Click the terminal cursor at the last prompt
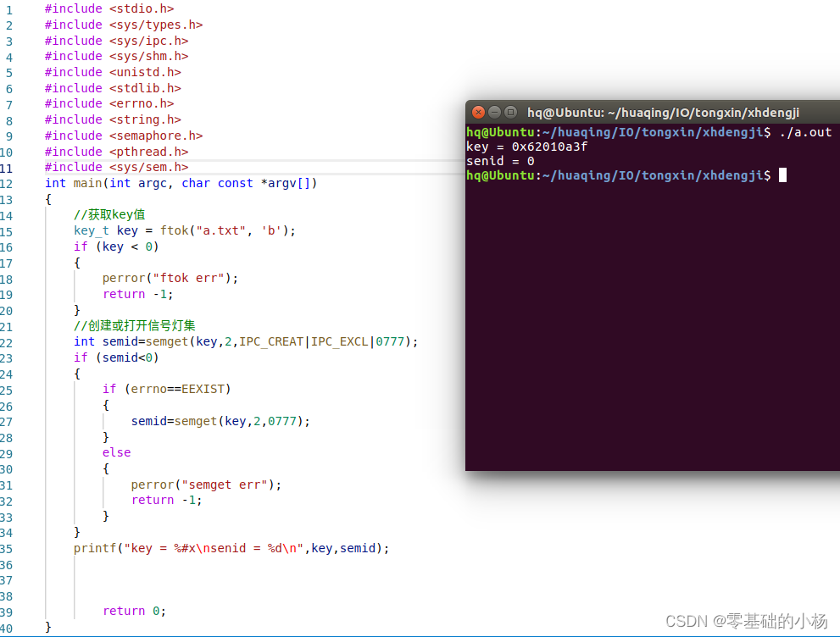Viewport: 840px width, 637px height. 782,175
